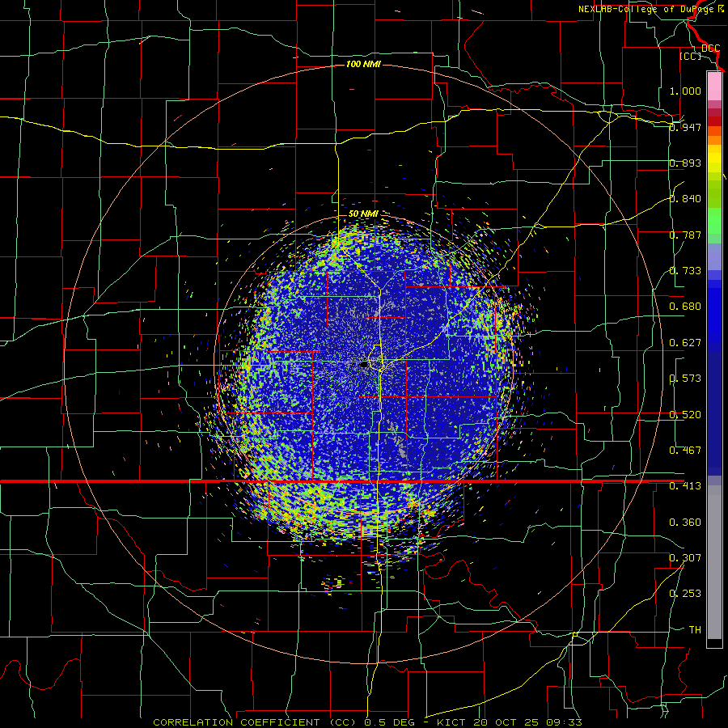Click the 0.360 legend value

(x=685, y=523)
